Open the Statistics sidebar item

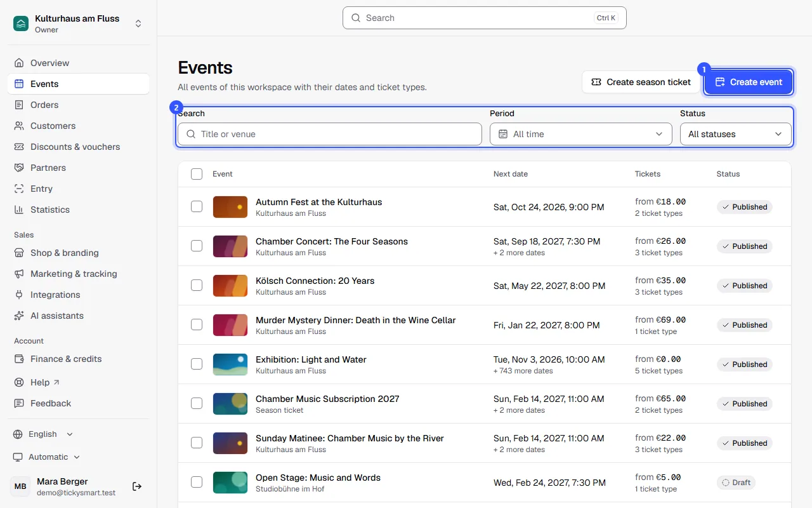79,210
